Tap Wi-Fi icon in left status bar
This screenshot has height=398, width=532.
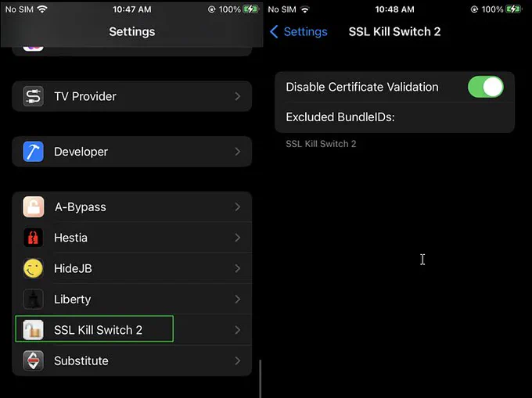42,9
